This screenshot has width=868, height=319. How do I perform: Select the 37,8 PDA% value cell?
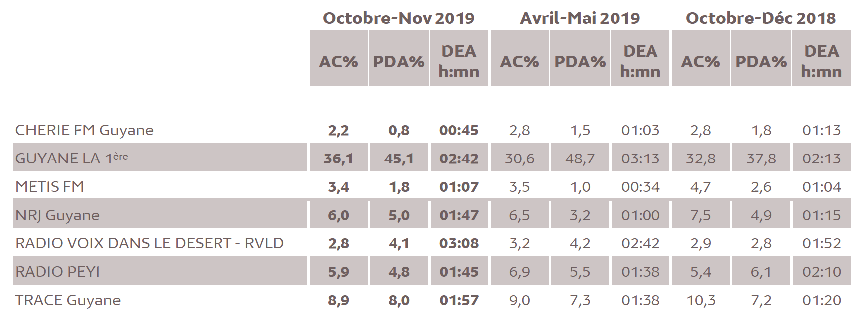click(761, 159)
